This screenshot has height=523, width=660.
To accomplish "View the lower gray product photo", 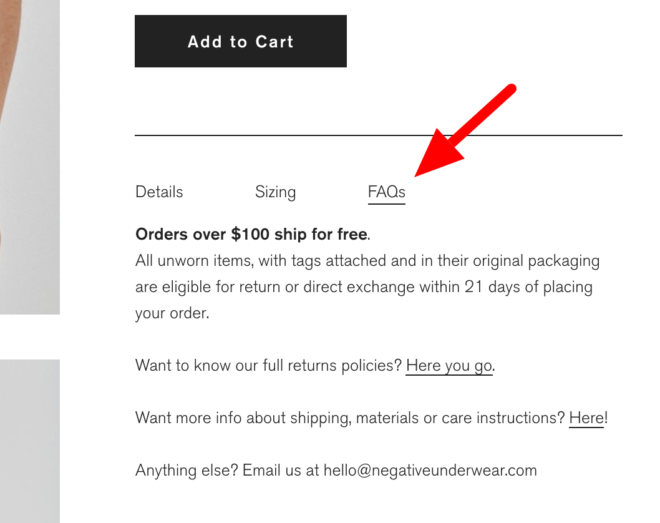I will tap(30, 441).
